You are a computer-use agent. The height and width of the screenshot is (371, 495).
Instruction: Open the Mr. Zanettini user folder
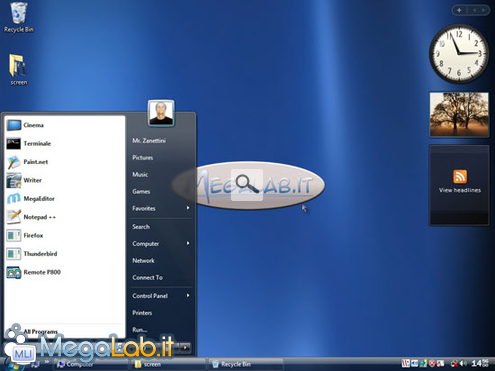[149, 141]
